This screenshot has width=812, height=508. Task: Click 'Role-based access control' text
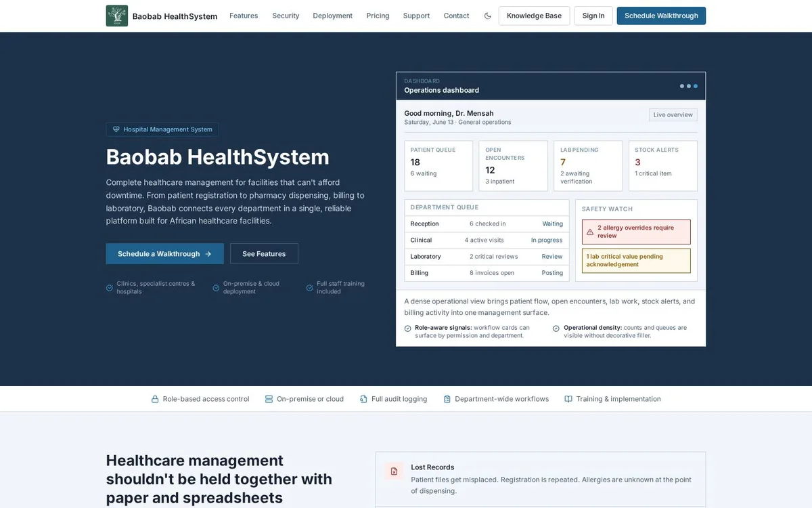pos(206,399)
